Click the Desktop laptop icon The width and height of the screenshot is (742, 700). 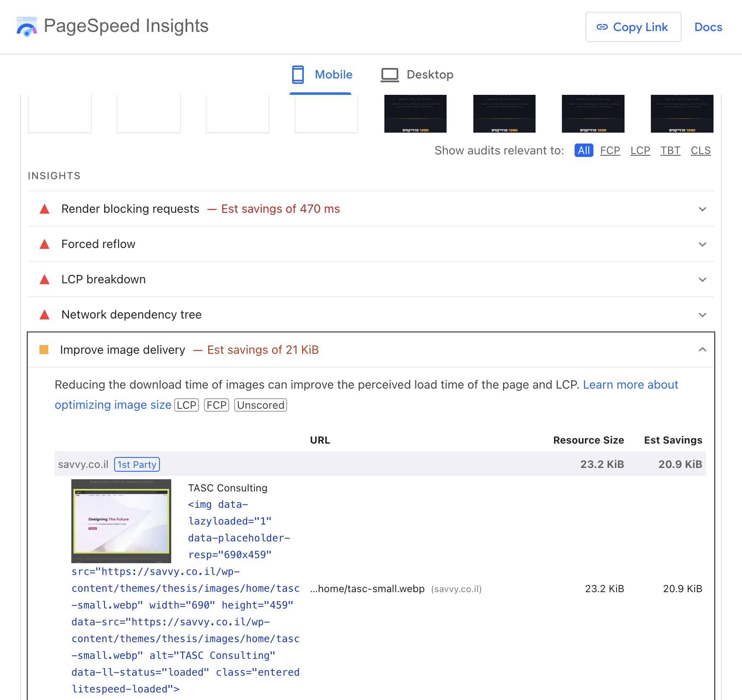click(389, 75)
